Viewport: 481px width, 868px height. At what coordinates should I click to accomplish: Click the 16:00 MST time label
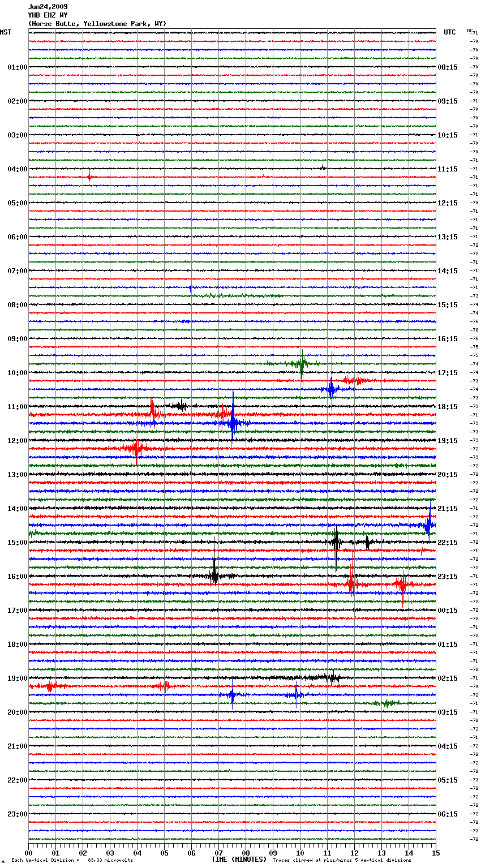[18, 577]
